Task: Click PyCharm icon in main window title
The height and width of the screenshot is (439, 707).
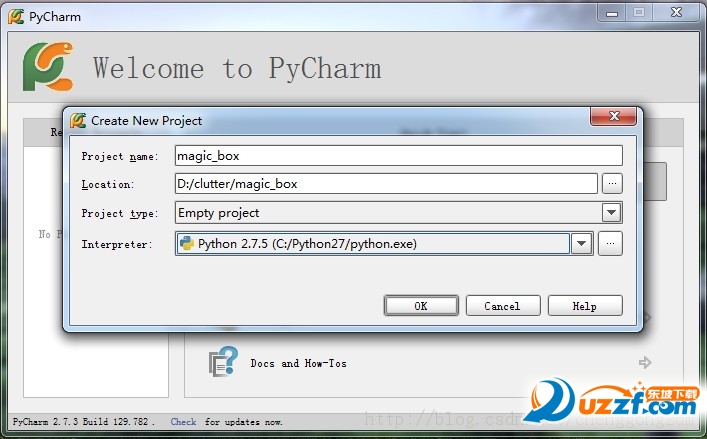Action: pyautogui.click(x=16, y=17)
